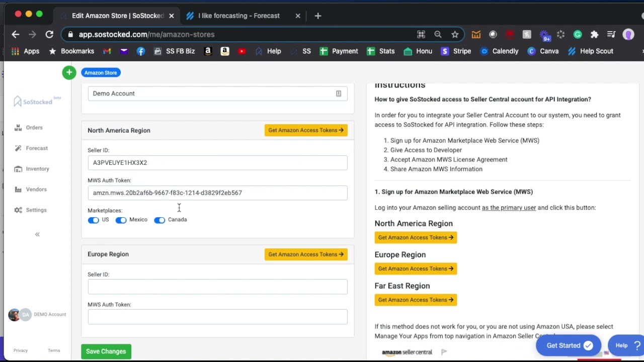
Task: Click the zoom magnifier icon in address bar
Action: pyautogui.click(x=438, y=34)
